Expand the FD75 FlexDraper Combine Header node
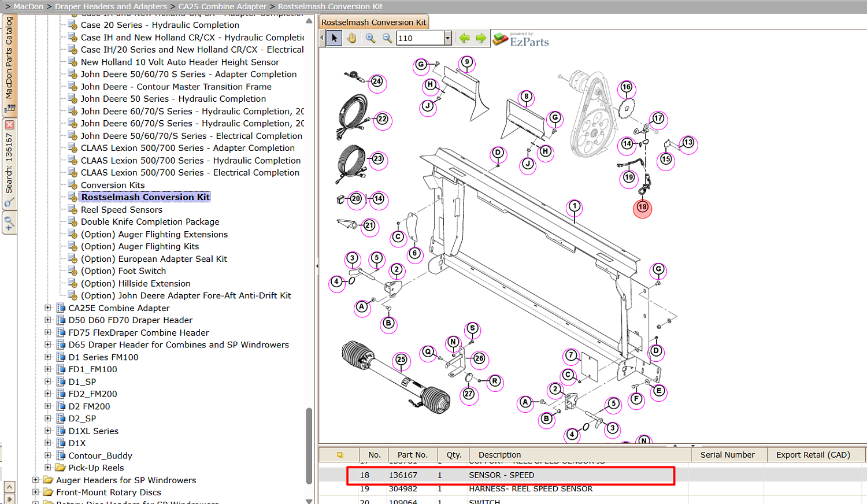 pos(48,332)
